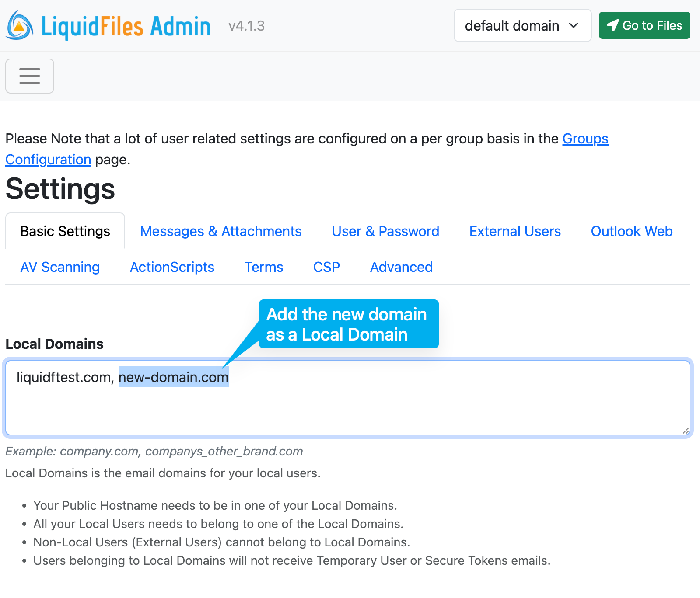Open the User & Password settings tab
Image resolution: width=700 pixels, height=598 pixels.
click(x=385, y=231)
